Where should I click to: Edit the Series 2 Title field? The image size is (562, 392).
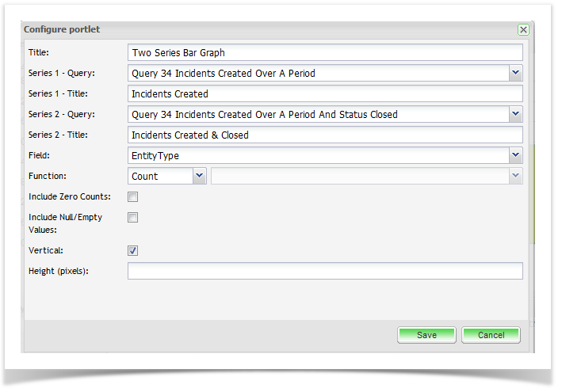coord(325,135)
